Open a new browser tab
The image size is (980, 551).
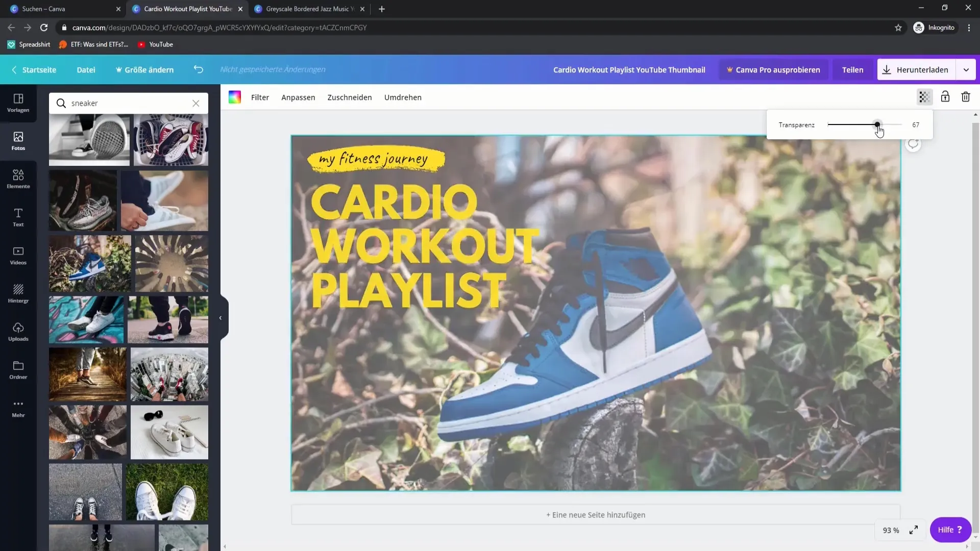[x=382, y=9]
